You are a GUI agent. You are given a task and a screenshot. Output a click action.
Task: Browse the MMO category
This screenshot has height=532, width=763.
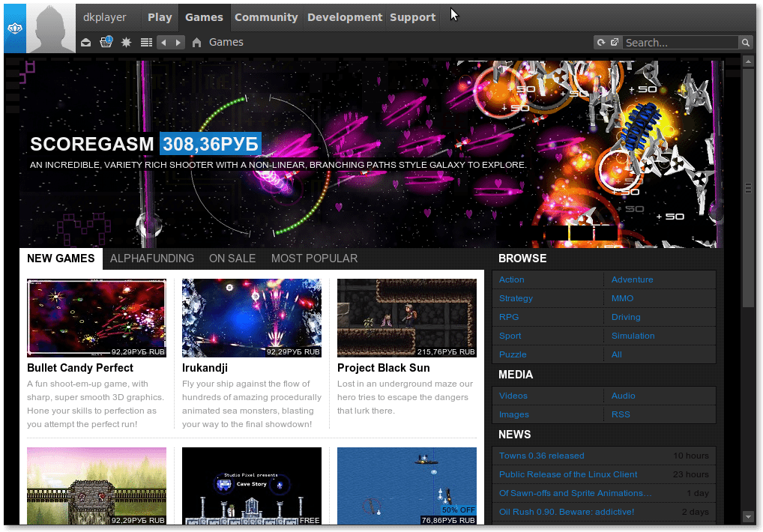[622, 298]
